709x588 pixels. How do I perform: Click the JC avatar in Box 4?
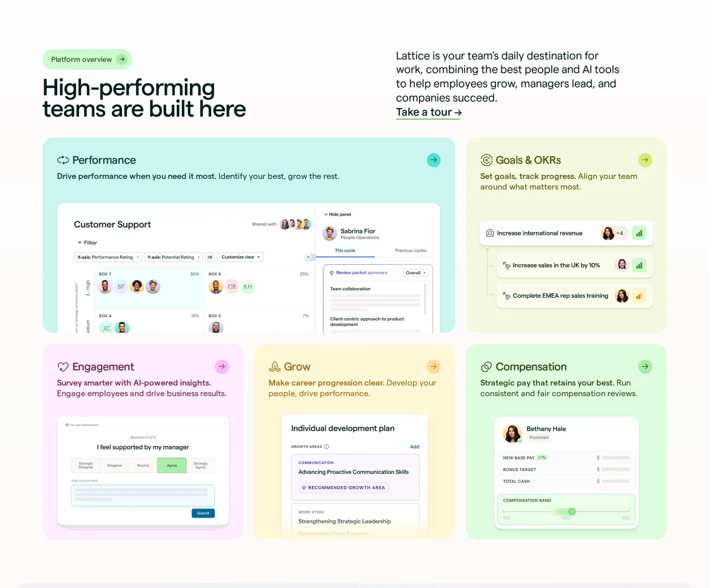(106, 328)
